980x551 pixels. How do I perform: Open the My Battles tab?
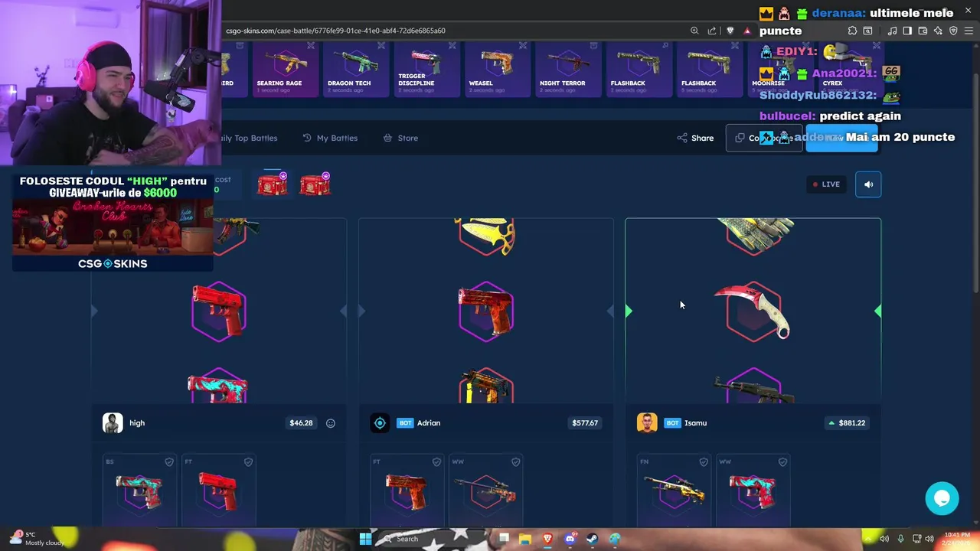[330, 138]
